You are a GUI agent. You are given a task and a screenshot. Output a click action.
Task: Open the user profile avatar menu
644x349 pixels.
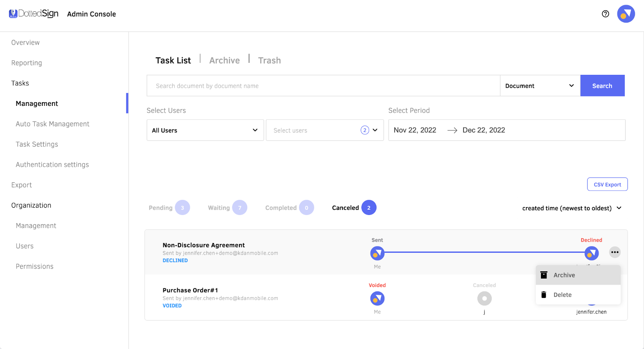point(625,14)
